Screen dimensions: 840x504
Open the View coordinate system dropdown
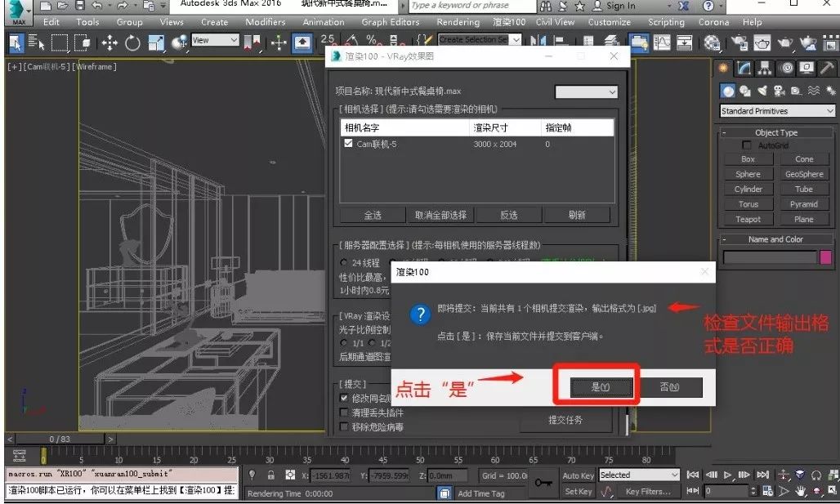(x=215, y=40)
